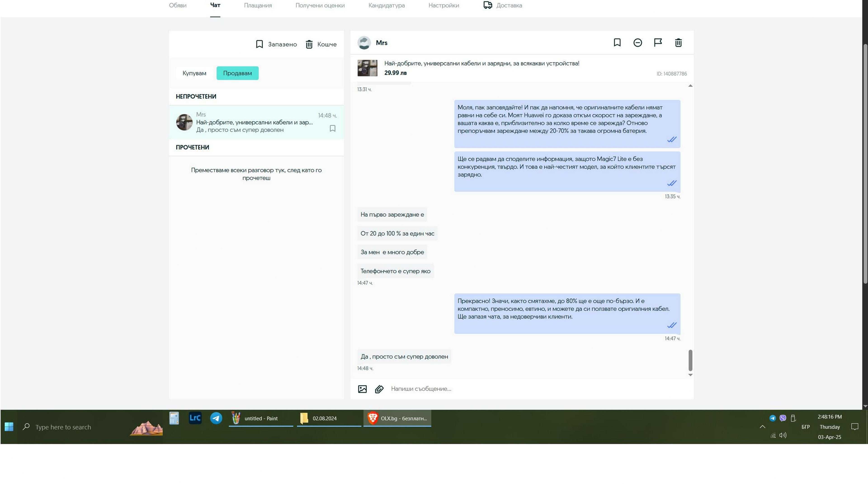Open the Плащания tab
Image resolution: width=868 pixels, height=488 pixels.
point(258,5)
